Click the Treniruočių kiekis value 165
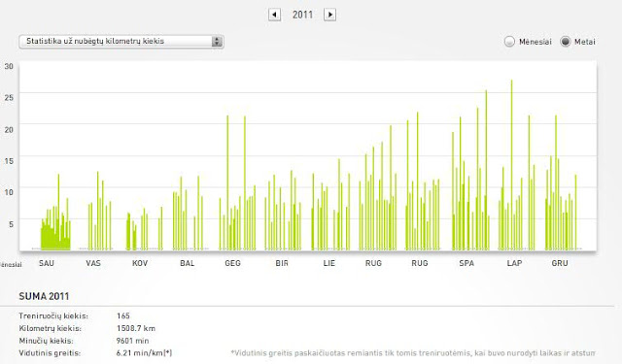The width and height of the screenshot is (622, 364). tap(123, 316)
